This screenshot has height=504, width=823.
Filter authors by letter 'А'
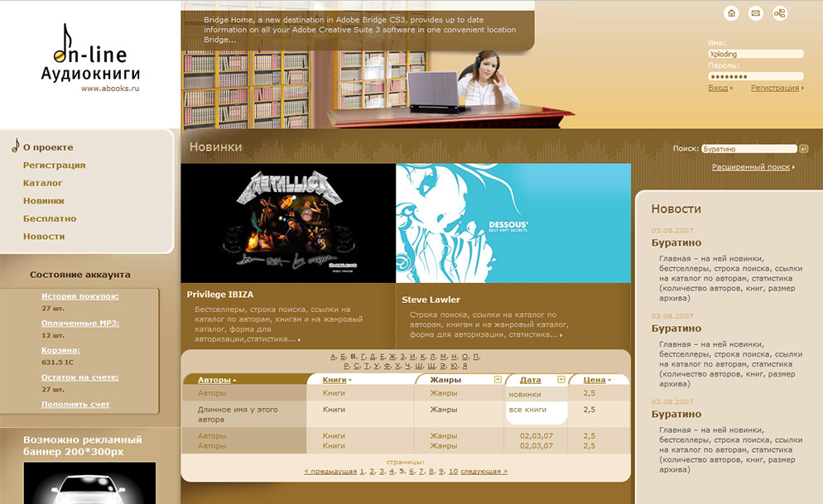(x=333, y=357)
